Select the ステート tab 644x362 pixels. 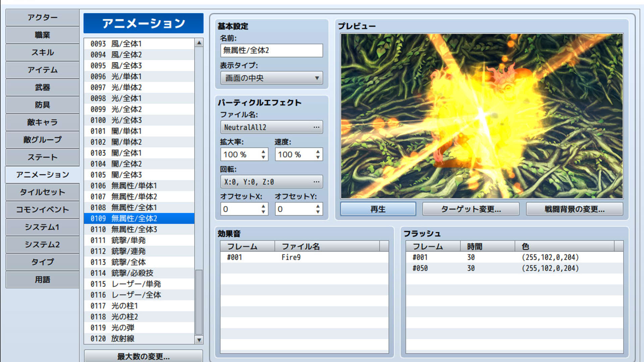click(43, 157)
